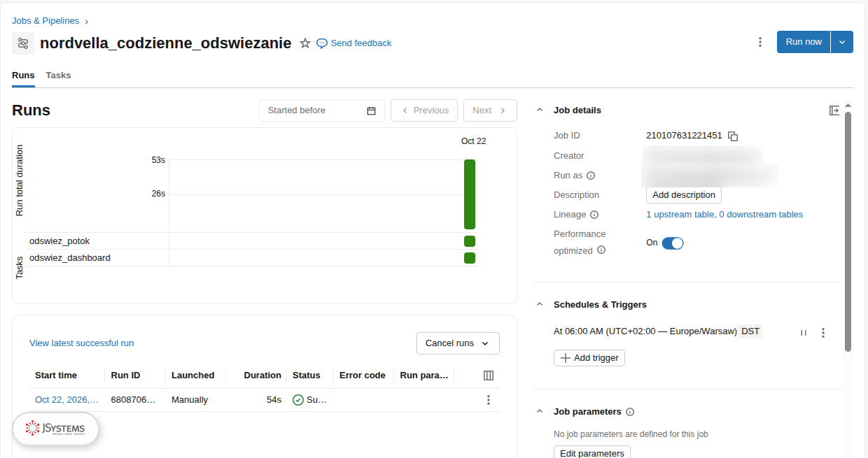The height and width of the screenshot is (458, 868).
Task: Switch to the Tasks tab
Action: pos(58,76)
